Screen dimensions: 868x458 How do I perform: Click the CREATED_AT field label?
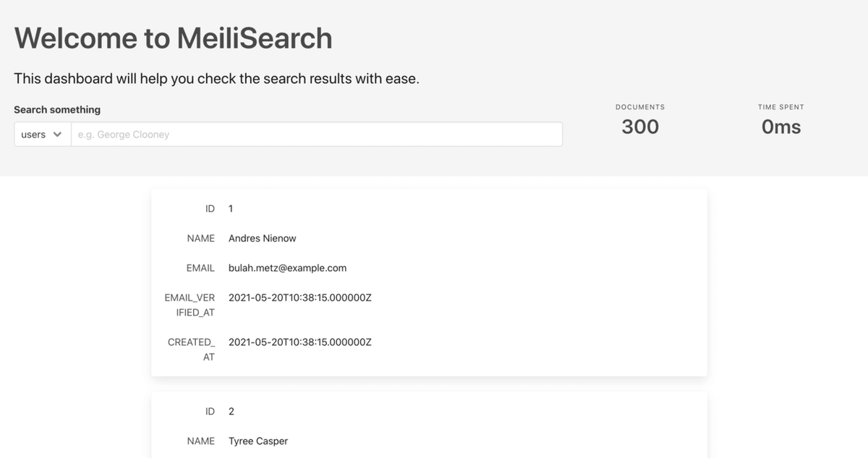(192, 349)
